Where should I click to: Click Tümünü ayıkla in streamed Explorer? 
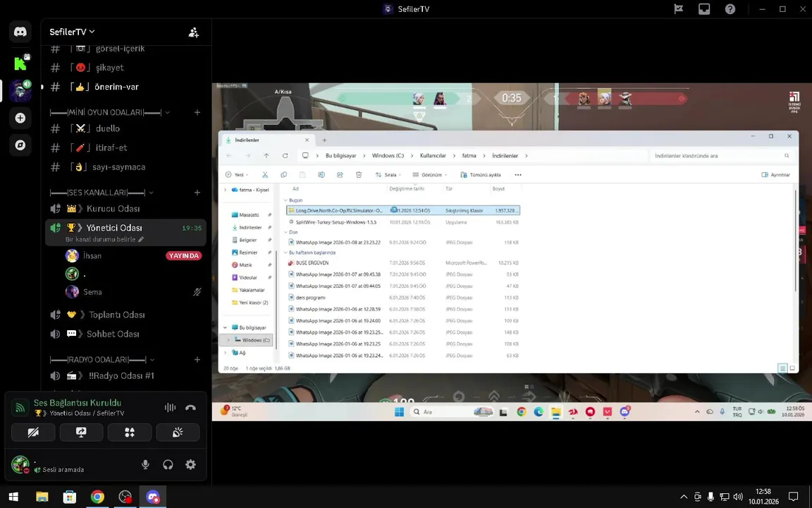(x=480, y=175)
